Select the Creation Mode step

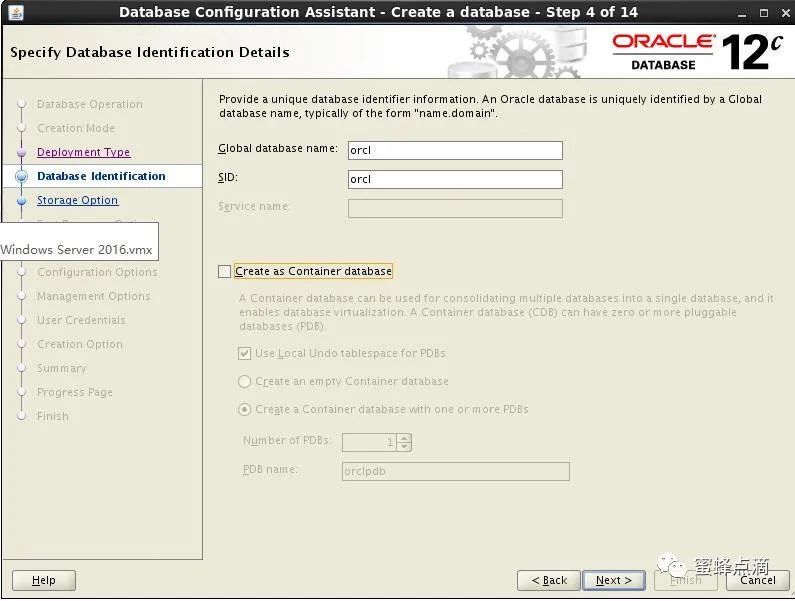pyautogui.click(x=76, y=128)
